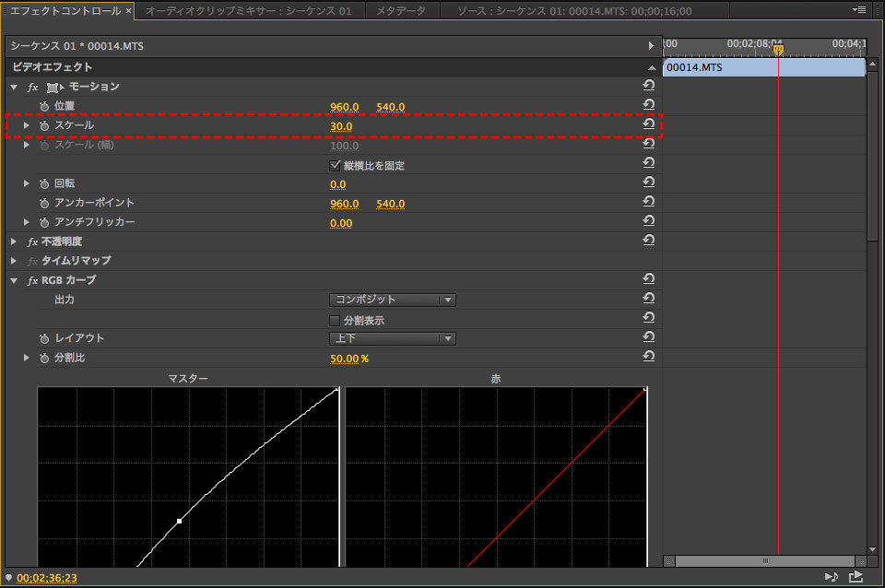Click the export frame icon at bottom right
The width and height of the screenshot is (885, 588).
point(855,576)
